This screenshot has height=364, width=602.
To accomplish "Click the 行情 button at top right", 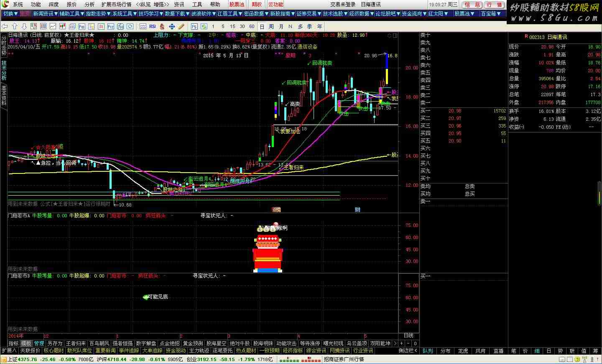I will point(495,5).
